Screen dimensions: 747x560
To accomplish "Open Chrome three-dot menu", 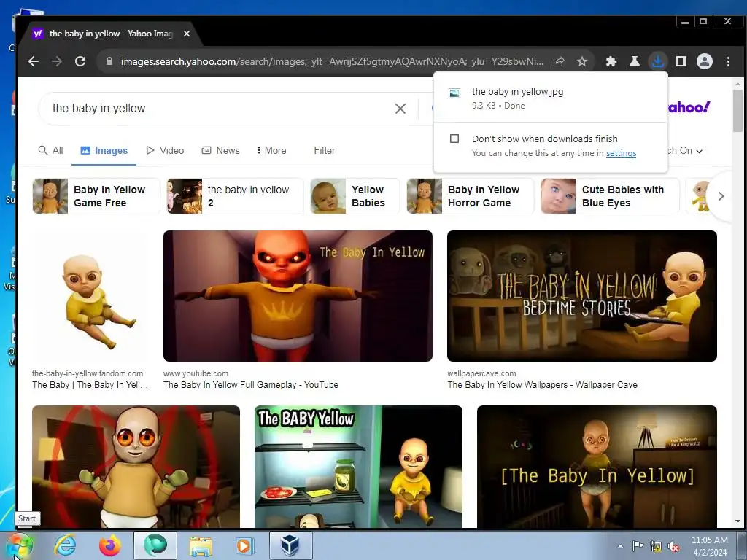I will click(x=728, y=61).
